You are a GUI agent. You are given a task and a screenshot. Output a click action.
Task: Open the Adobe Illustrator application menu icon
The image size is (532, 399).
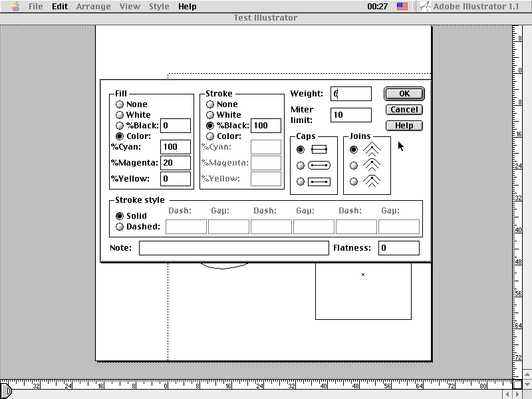tap(426, 7)
